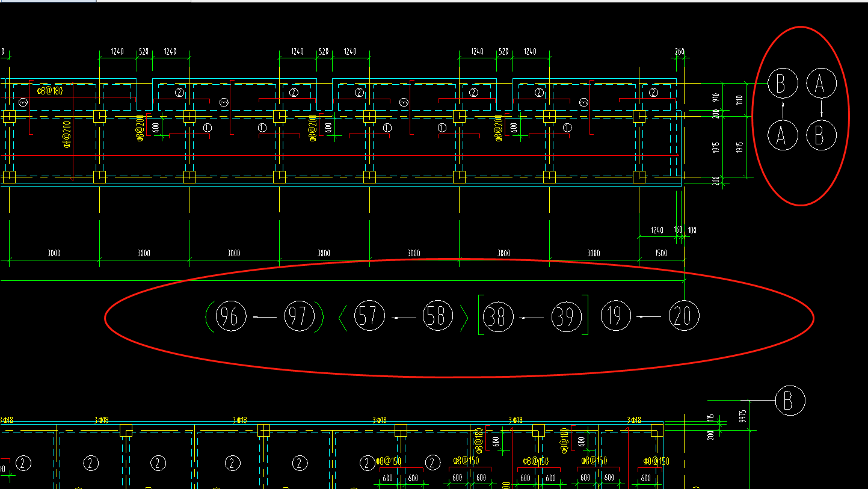
Task: Select the arrow pointing from 39 to 38
Action: pyautogui.click(x=532, y=317)
